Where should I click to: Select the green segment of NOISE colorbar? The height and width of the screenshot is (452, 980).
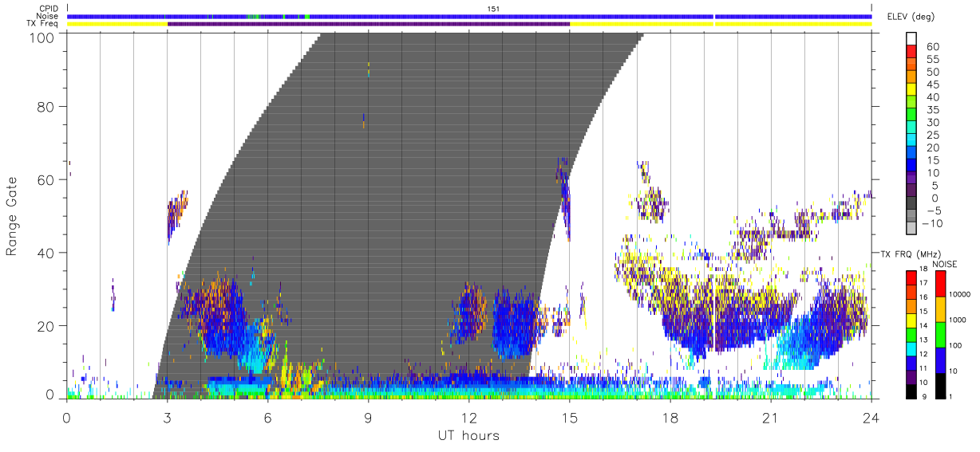pos(939,335)
